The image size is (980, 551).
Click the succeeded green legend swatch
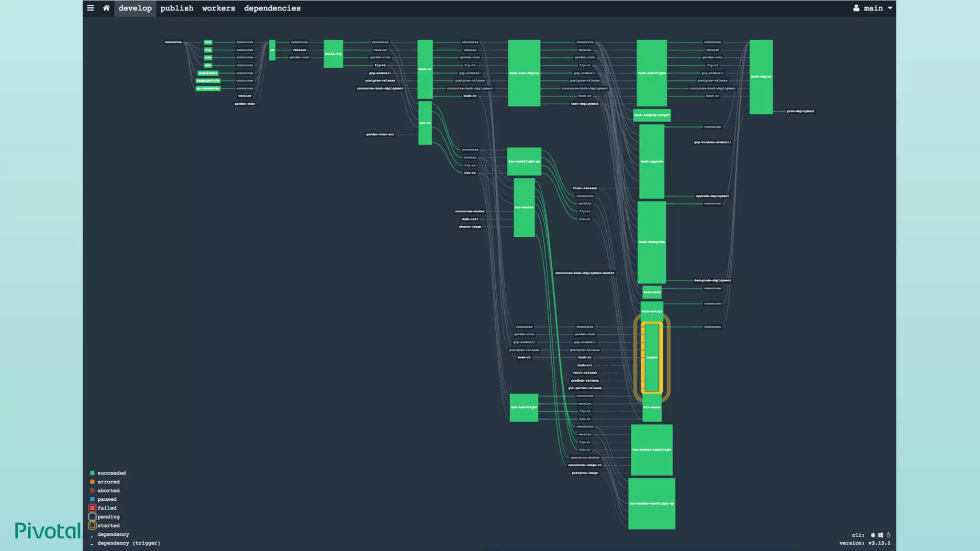pos(92,473)
